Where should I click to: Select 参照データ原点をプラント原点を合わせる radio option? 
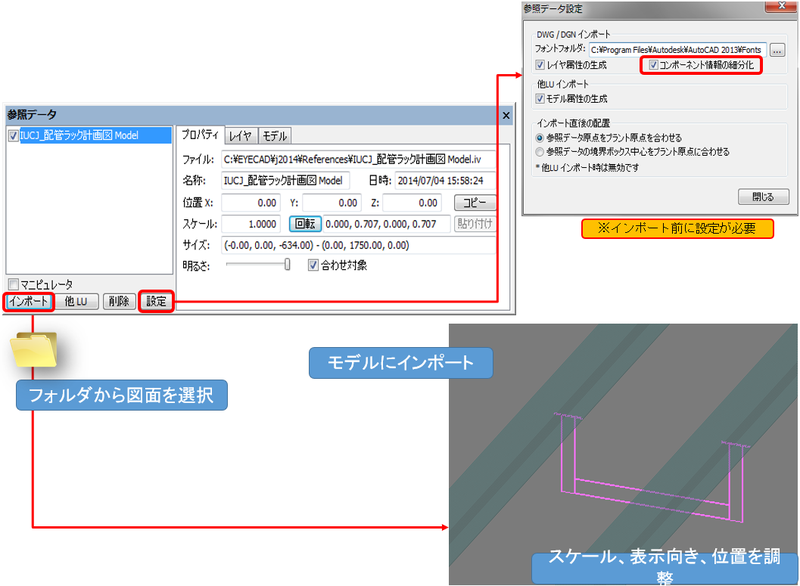point(540,136)
